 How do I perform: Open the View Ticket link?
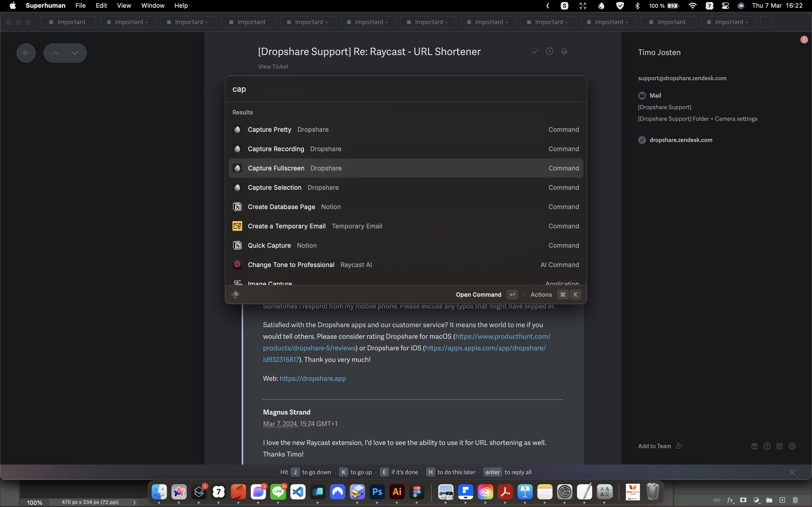click(x=273, y=66)
